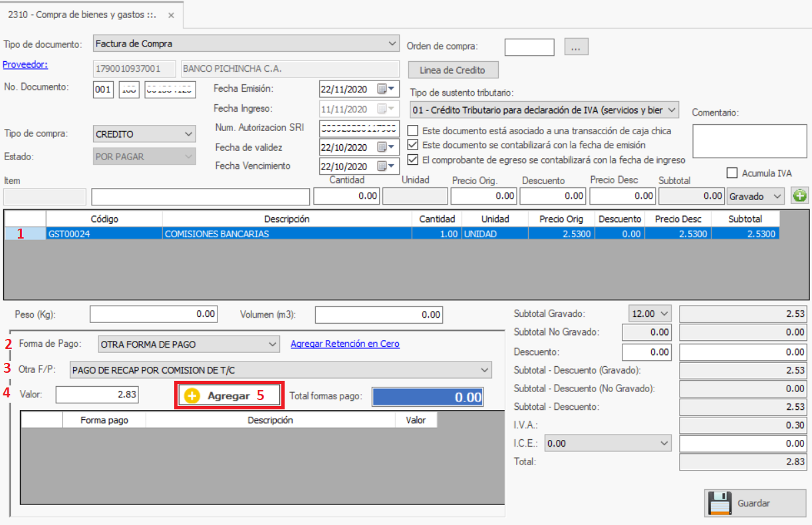This screenshot has height=525, width=812.
Task: Toggle the Acumula IVA checkbox
Action: [732, 173]
